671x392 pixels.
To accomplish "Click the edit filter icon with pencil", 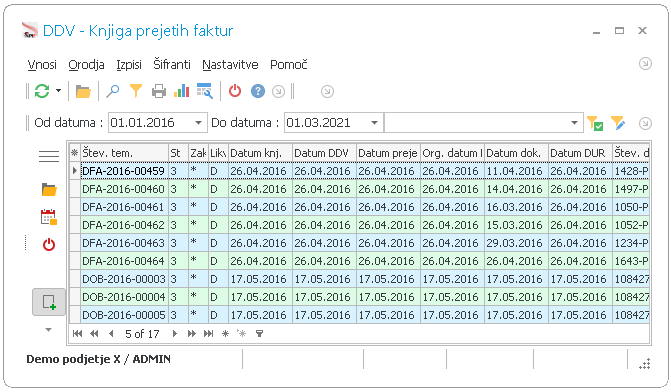I will click(x=618, y=123).
